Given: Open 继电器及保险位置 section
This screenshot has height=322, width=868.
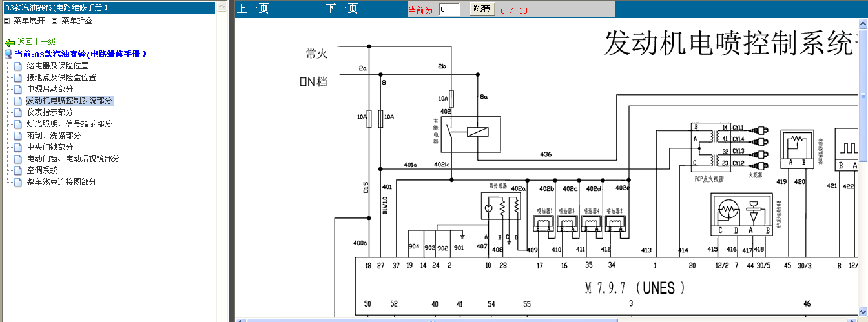Looking at the screenshot, I should pyautogui.click(x=57, y=66).
